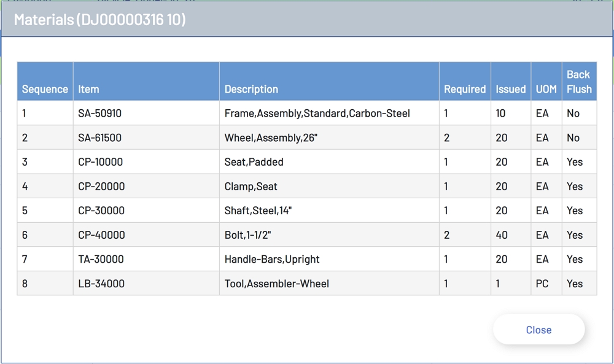This screenshot has width=614, height=364.
Task: Click the LB-34000 item cell
Action: pos(101,284)
